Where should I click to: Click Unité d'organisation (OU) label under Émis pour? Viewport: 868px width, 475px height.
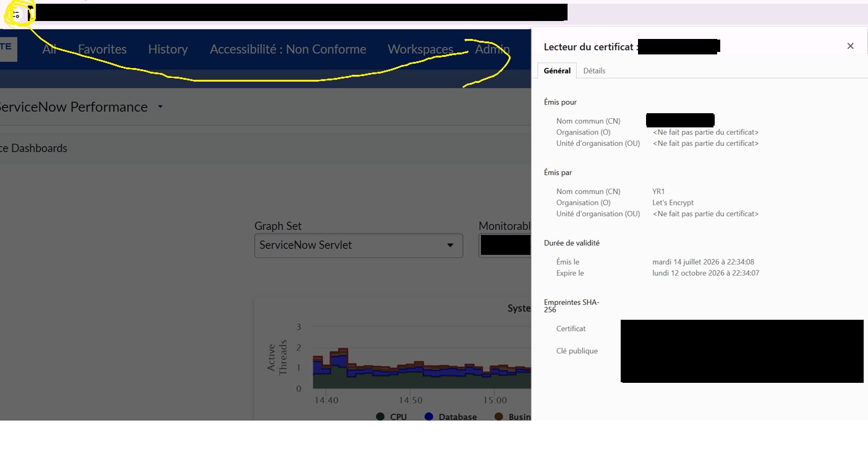(x=598, y=143)
